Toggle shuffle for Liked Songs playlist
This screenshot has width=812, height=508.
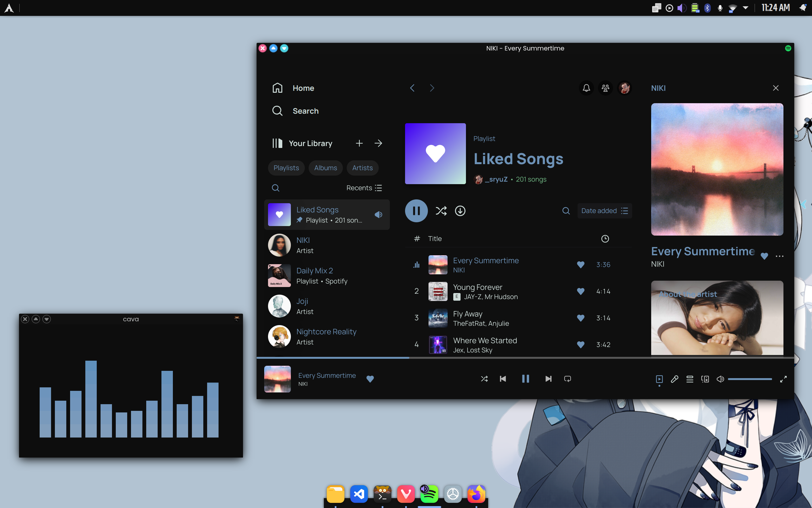[441, 211]
